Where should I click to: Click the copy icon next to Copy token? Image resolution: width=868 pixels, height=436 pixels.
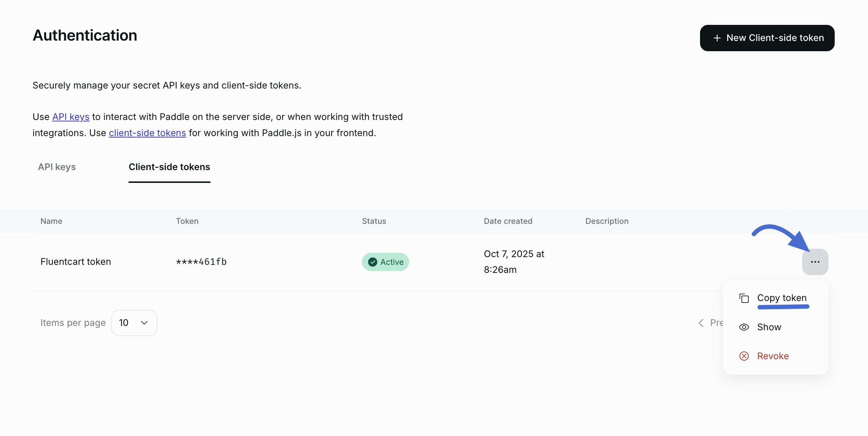[x=744, y=298]
